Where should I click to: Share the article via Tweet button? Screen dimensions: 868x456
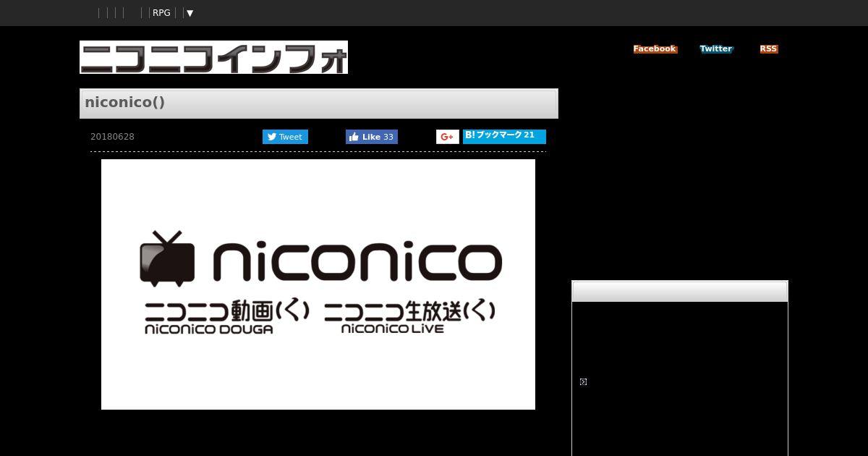[x=285, y=137]
